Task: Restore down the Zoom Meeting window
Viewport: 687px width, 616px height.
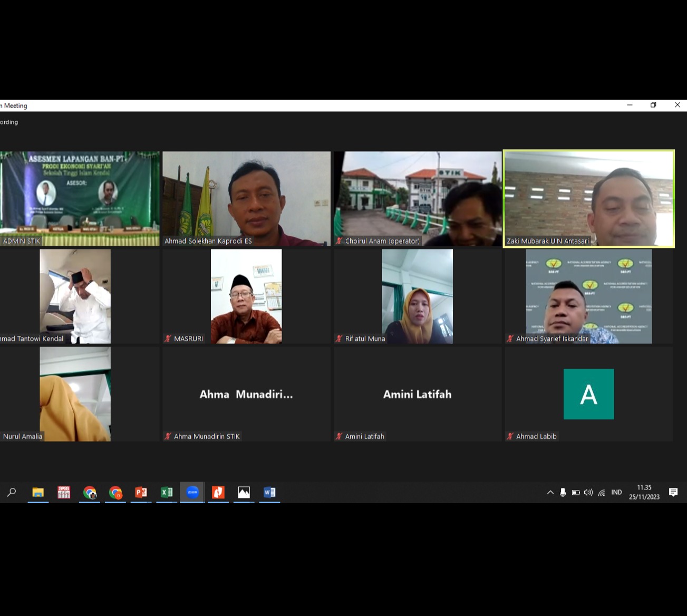Action: coord(653,105)
